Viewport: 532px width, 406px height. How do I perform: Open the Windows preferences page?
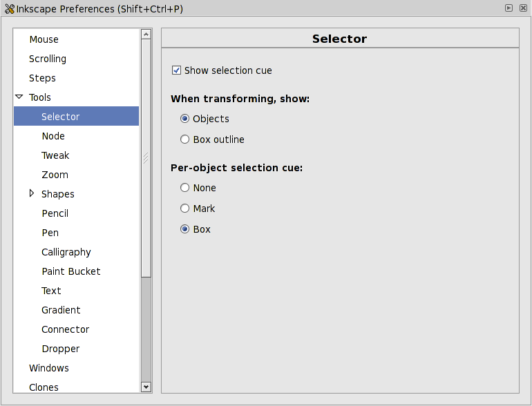coord(49,368)
